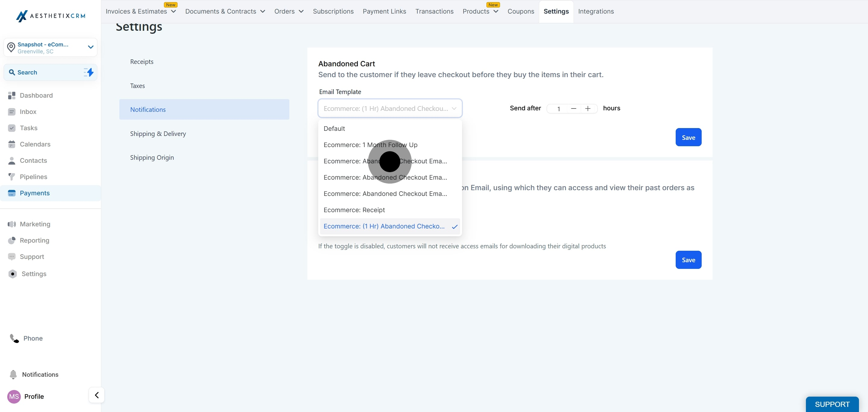The height and width of the screenshot is (412, 868).
Task: Click the Dashboard icon in sidebar
Action: 12,96
